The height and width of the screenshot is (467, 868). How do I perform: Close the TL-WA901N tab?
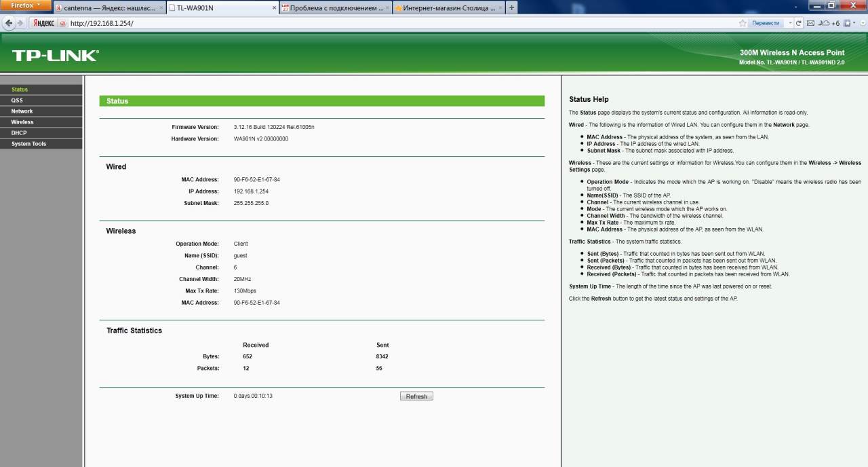pos(273,7)
